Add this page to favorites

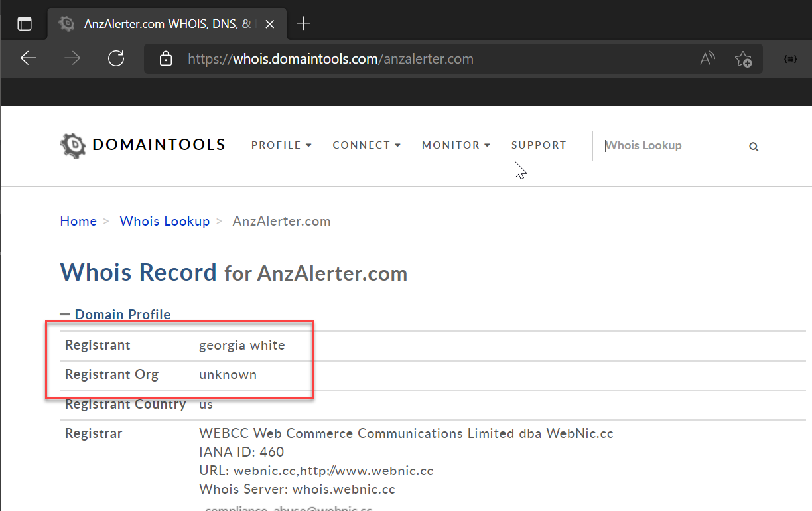(x=743, y=59)
